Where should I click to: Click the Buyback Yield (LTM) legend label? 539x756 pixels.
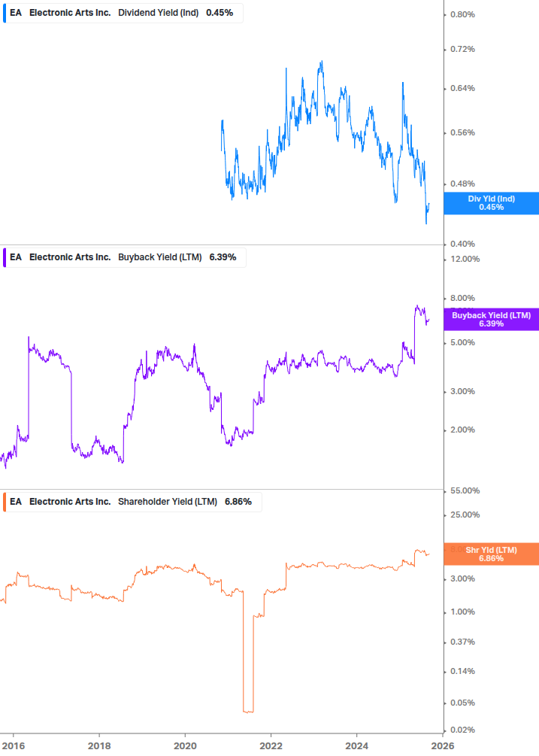(159, 257)
